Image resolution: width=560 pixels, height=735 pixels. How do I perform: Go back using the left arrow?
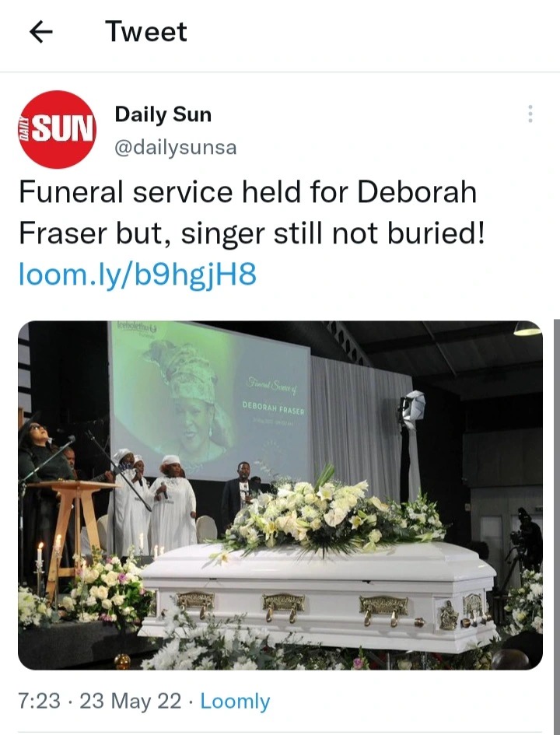(x=40, y=33)
